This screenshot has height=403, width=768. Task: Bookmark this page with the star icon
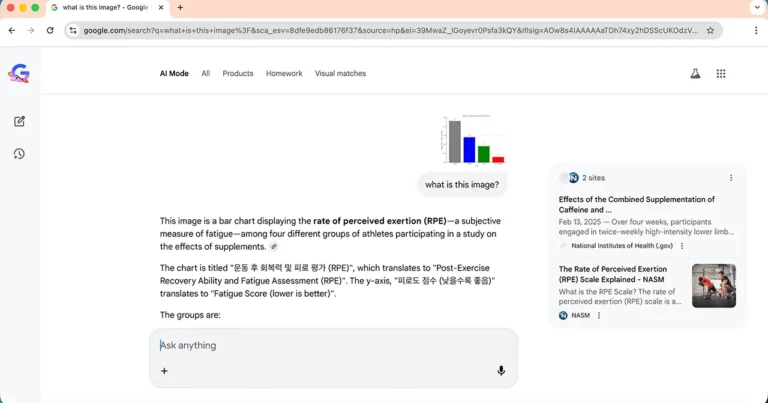point(710,30)
